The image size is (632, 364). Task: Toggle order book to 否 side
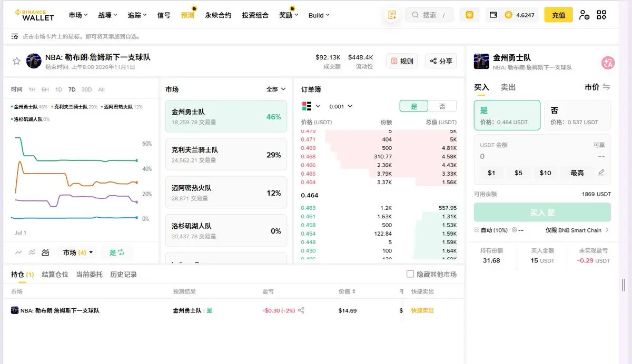coord(442,106)
